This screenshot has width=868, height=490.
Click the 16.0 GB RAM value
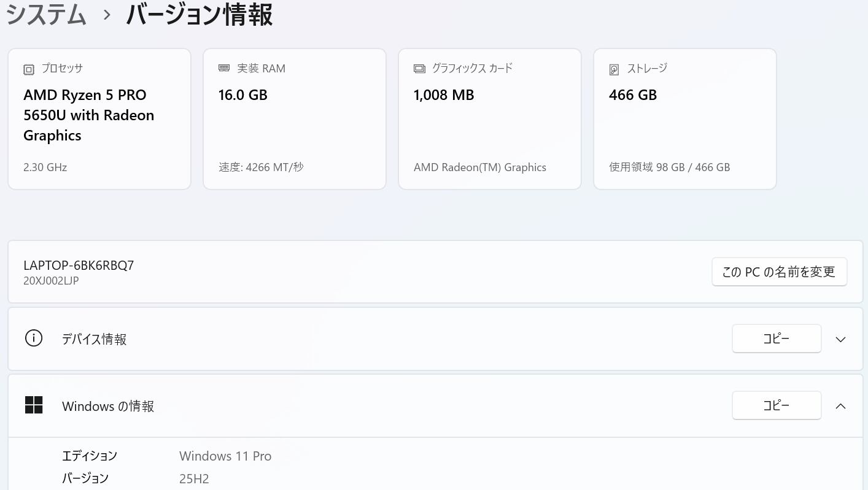(243, 95)
